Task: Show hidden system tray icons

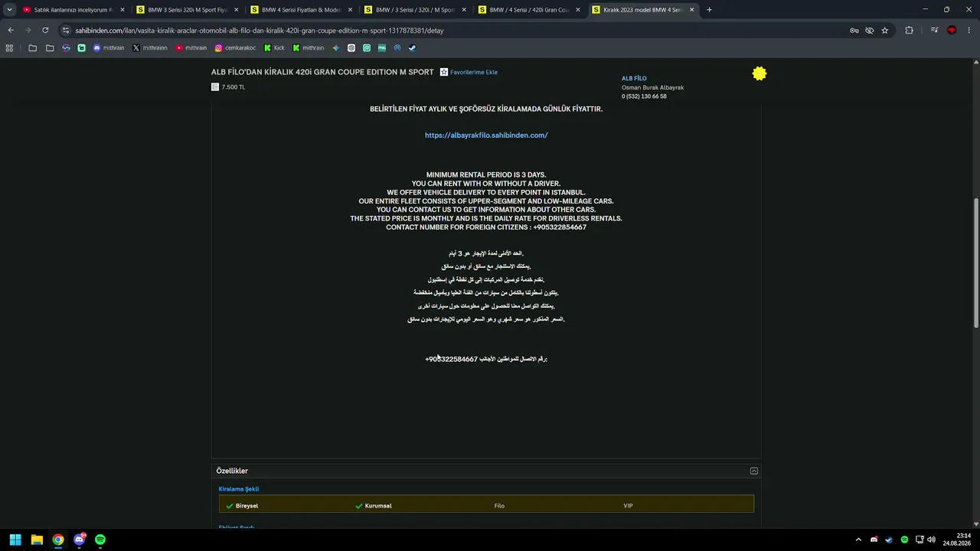Action: (x=858, y=540)
